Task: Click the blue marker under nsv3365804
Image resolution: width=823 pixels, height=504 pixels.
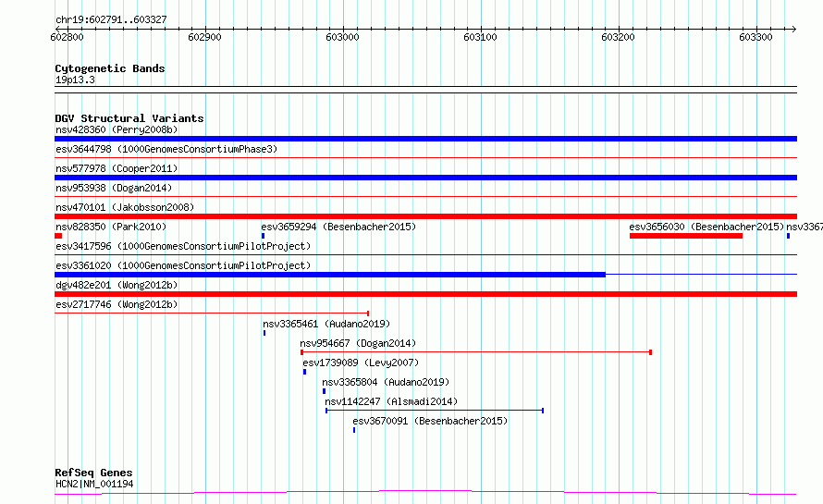Action: (324, 391)
